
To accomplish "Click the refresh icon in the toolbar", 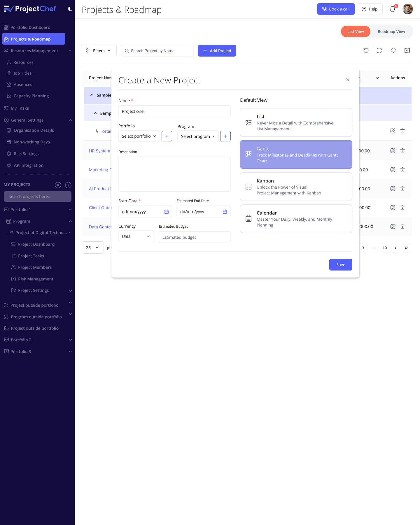I will click(x=366, y=50).
